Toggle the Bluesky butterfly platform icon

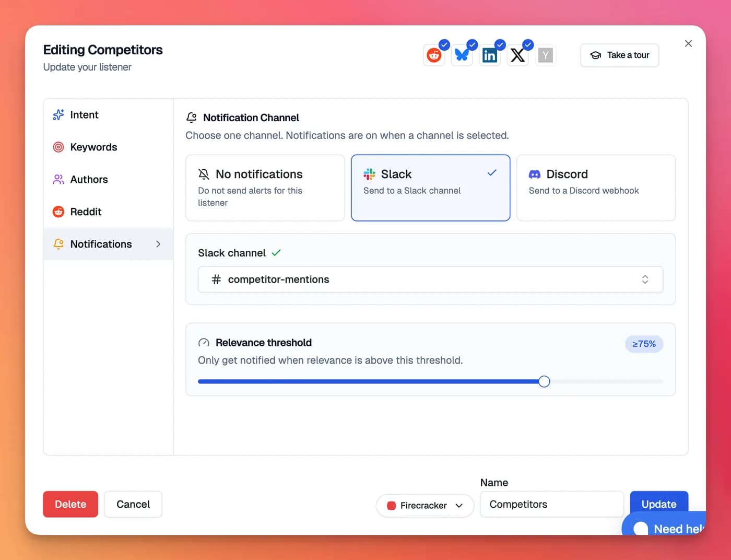[462, 55]
